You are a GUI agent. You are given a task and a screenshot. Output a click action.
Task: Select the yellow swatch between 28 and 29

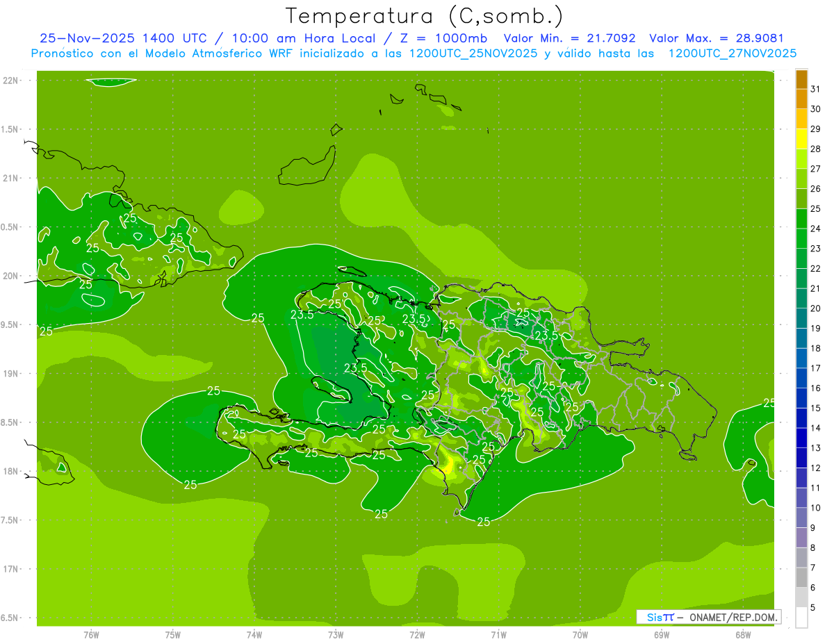click(x=801, y=139)
